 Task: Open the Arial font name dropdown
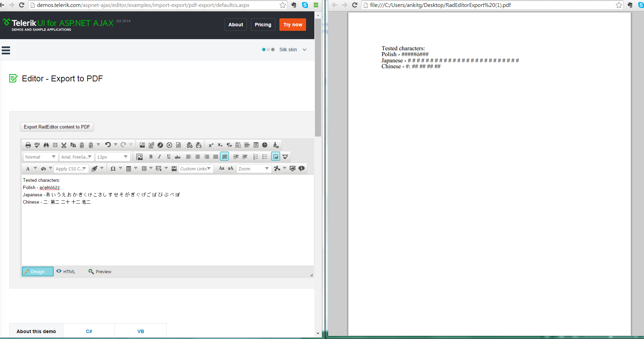coord(77,157)
